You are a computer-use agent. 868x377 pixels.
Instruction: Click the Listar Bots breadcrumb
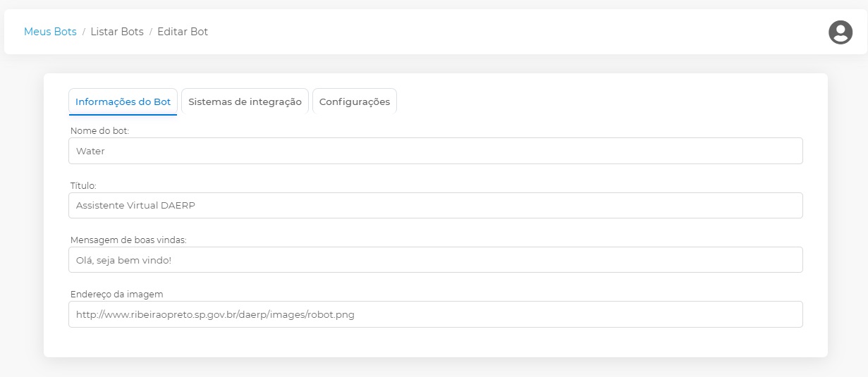117,32
